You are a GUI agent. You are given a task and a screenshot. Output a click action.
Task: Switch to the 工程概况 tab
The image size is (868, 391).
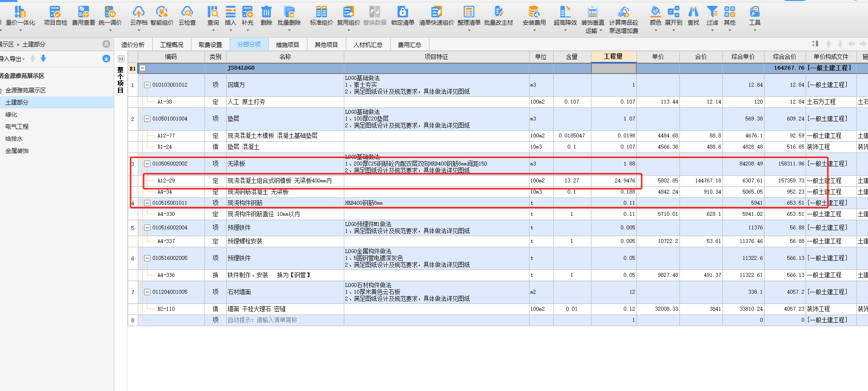172,45
